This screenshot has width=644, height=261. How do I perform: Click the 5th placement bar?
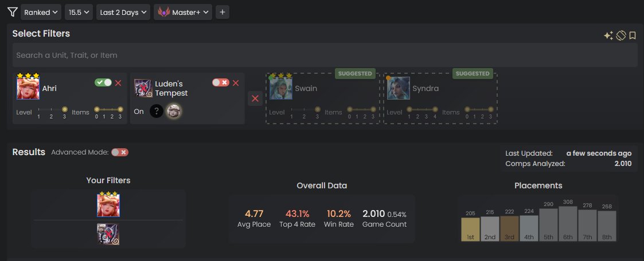click(548, 224)
